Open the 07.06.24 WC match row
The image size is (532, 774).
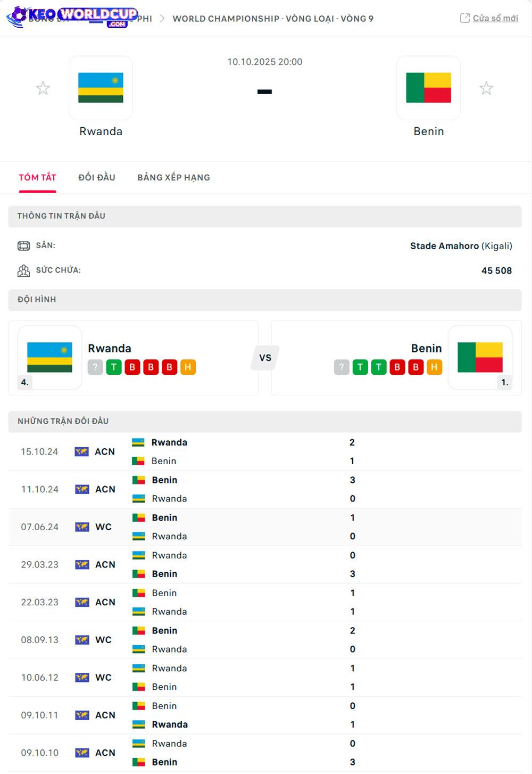(x=265, y=527)
